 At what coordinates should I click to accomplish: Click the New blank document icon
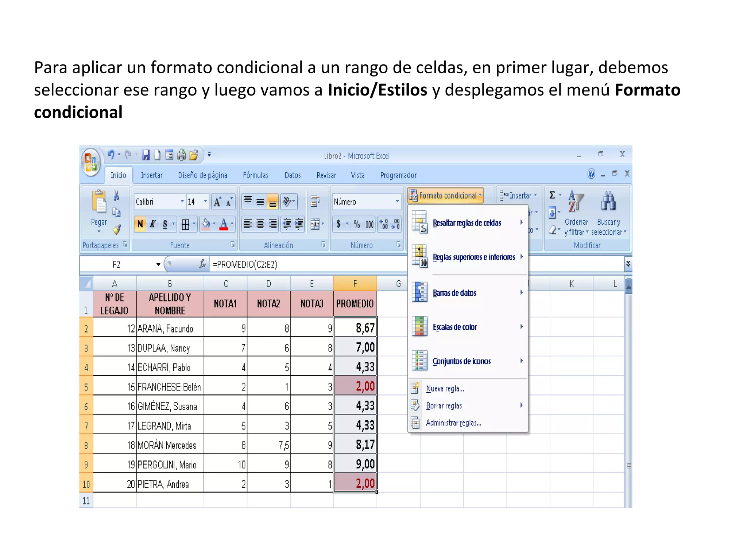157,155
